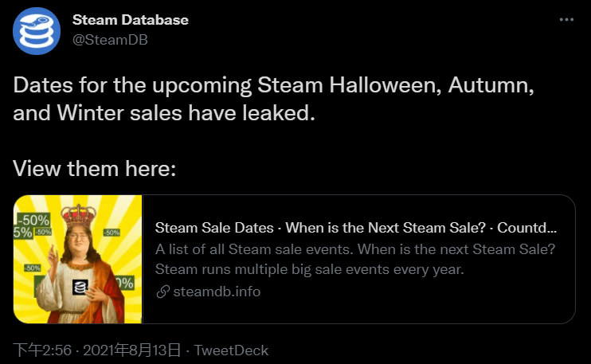This screenshot has height=364, width=591.
Task: Click the chain link icon beside steamdb.info
Action: click(x=162, y=292)
